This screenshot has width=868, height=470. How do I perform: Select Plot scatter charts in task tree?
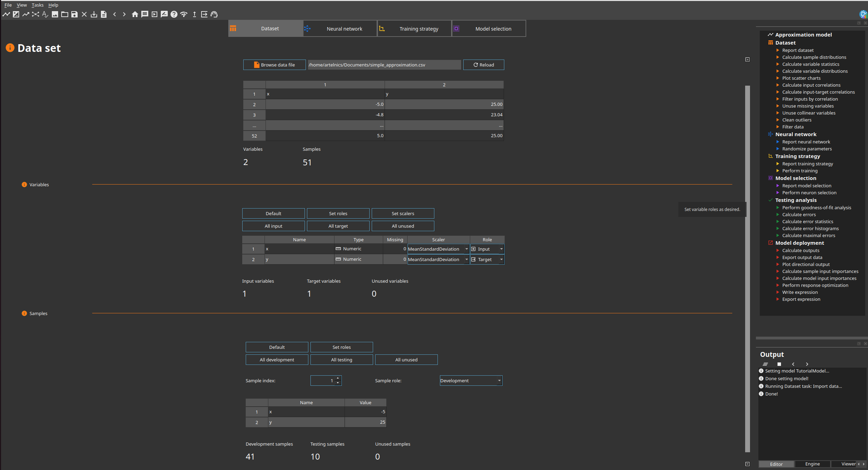click(x=801, y=78)
